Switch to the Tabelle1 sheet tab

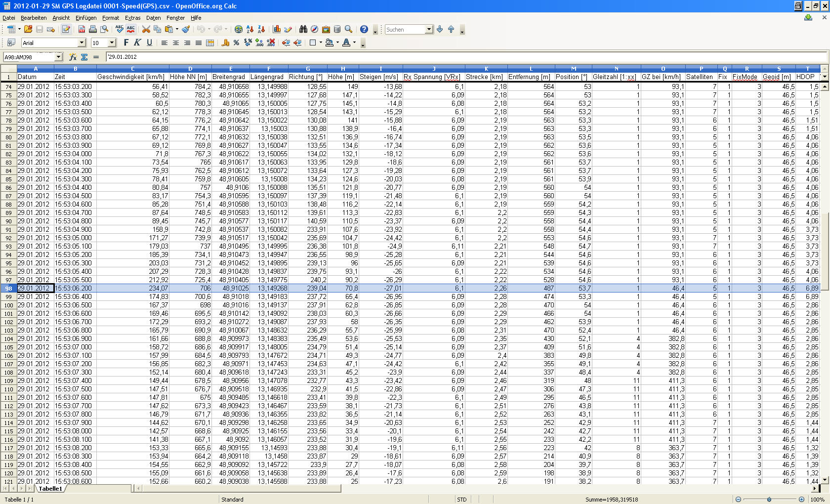tap(51, 488)
